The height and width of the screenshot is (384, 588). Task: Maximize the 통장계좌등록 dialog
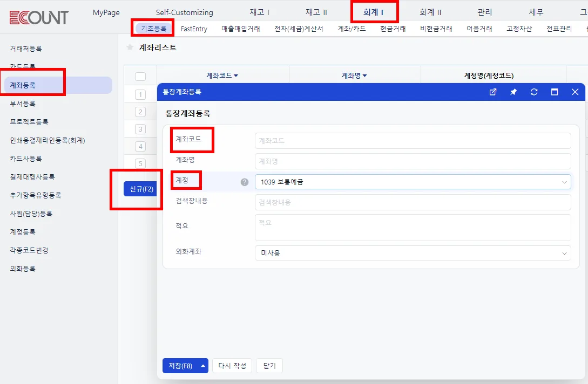554,92
